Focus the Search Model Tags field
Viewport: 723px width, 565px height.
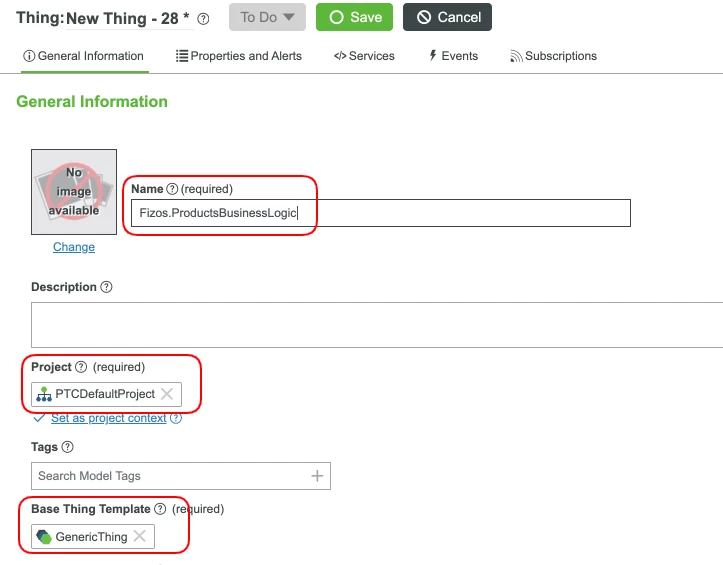tap(181, 476)
